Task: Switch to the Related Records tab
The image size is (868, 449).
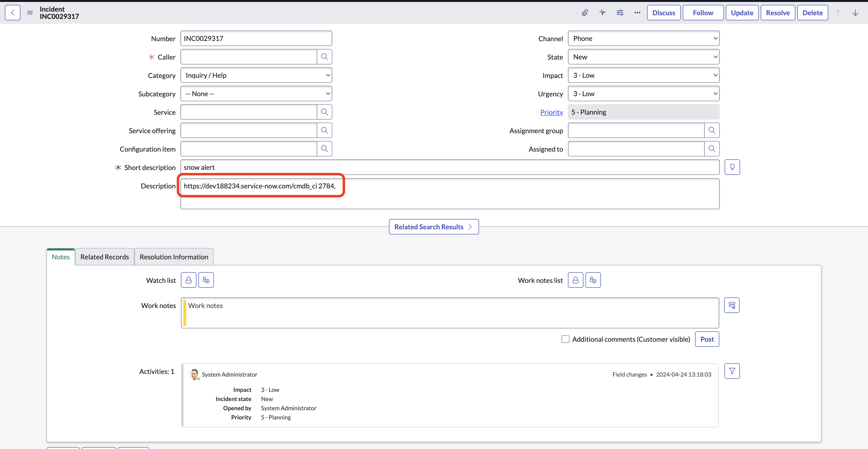Action: (x=104, y=256)
